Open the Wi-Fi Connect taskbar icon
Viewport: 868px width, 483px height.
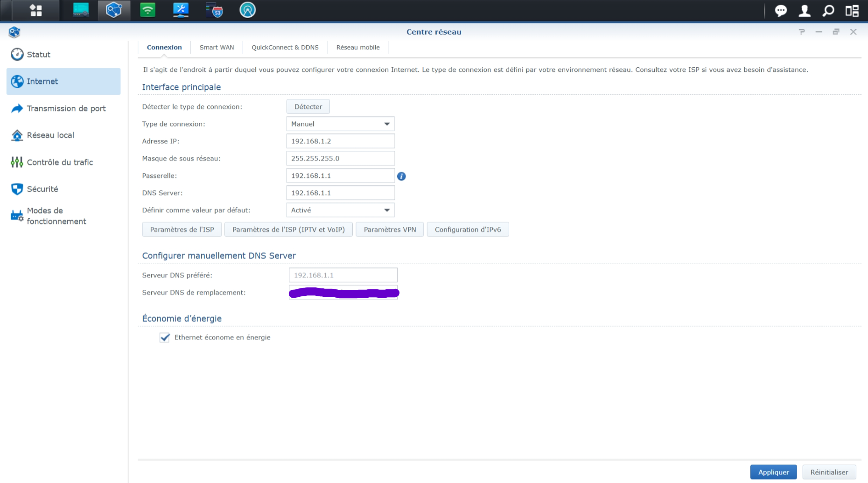click(x=147, y=10)
